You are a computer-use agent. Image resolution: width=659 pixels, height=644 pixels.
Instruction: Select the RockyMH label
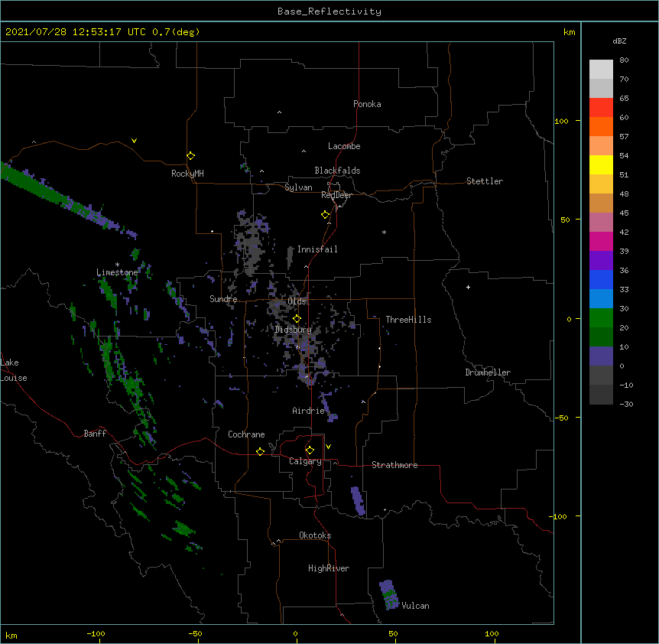click(x=187, y=174)
